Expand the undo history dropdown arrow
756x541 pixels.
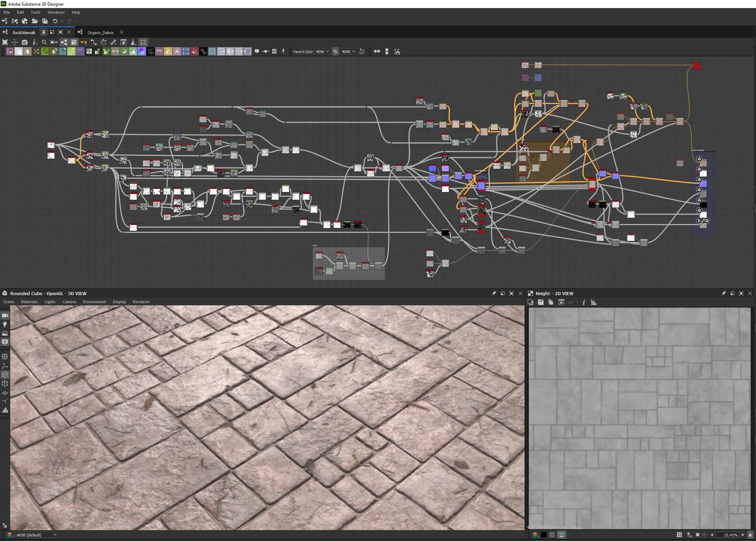click(x=62, y=21)
